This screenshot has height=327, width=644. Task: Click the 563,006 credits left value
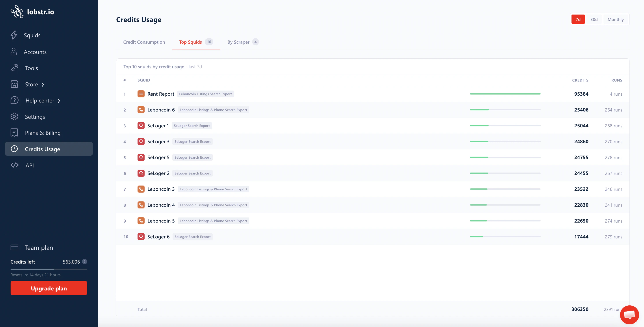(x=71, y=262)
